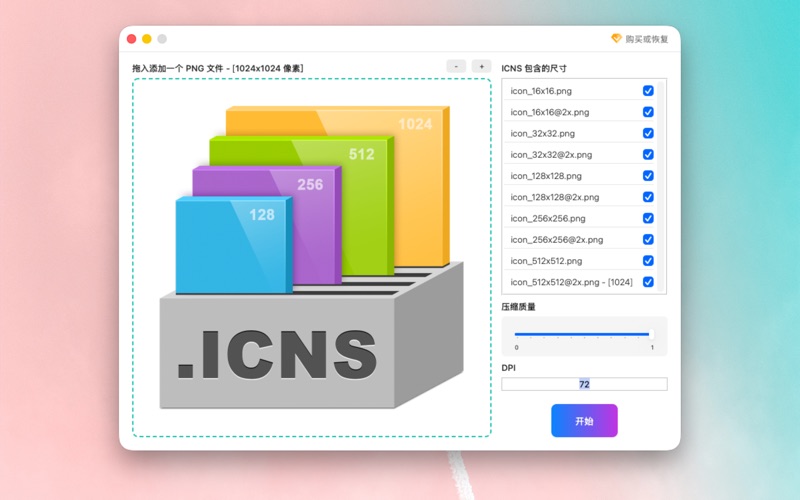This screenshot has height=500, width=800.
Task: Select the icon_512x512.png row text
Action: click(x=546, y=261)
